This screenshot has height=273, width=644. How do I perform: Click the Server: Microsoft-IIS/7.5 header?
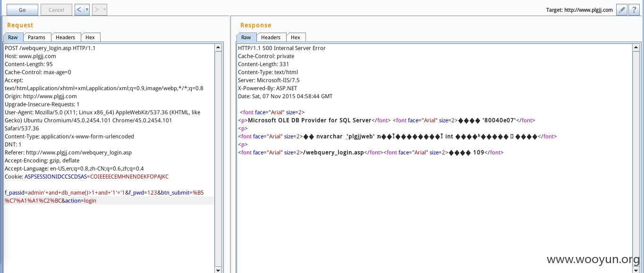pos(269,80)
